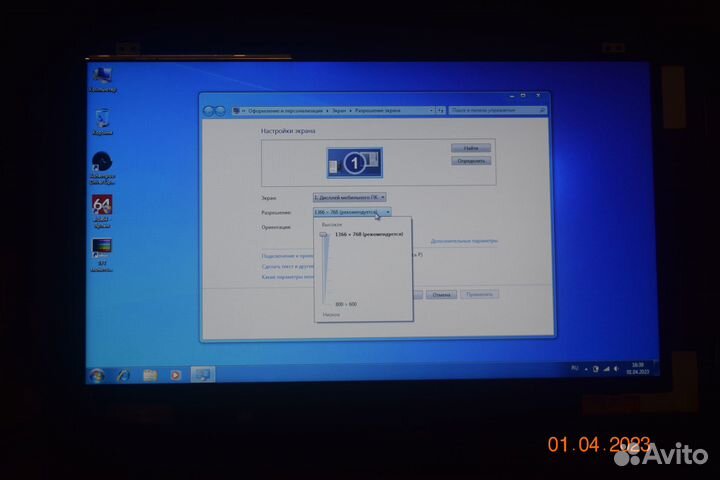Viewport: 720px width, 480px height.
Task: Click the RU language indicator in tray
Action: tap(574, 369)
